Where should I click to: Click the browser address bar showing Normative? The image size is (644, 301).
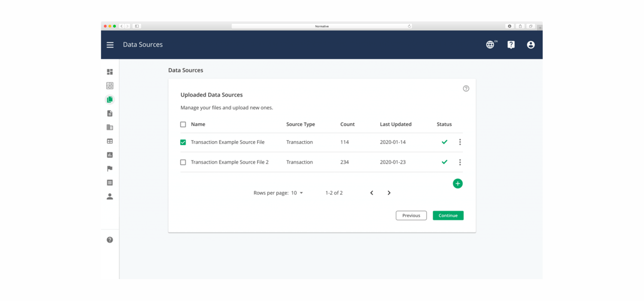tap(322, 26)
